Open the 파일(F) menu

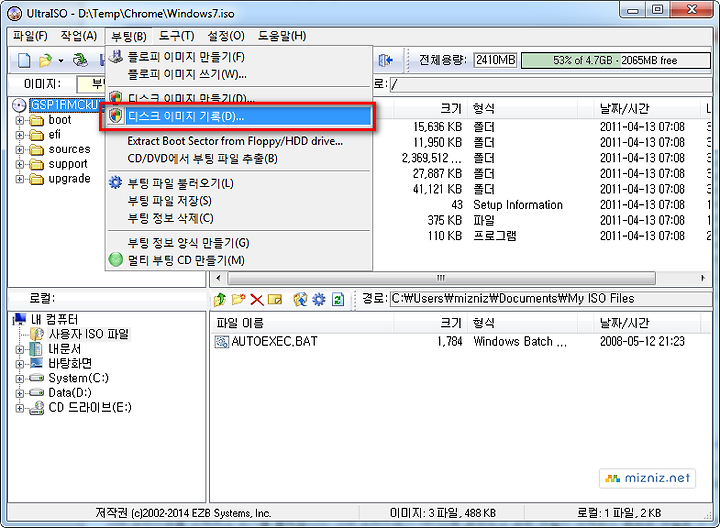[x=30, y=36]
